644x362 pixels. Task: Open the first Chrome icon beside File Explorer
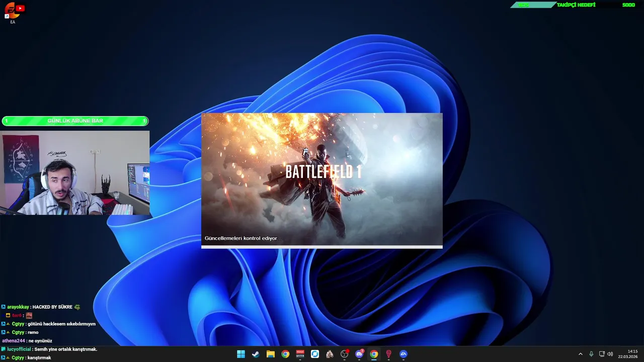point(285,354)
